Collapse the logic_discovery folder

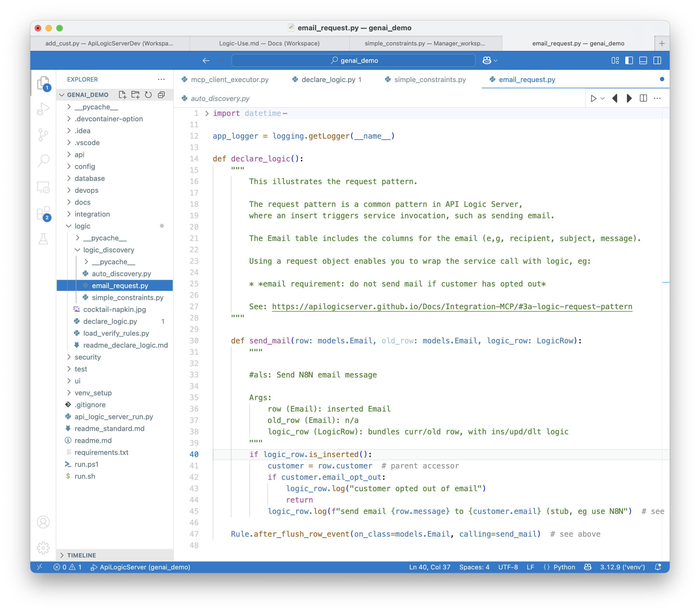point(78,250)
